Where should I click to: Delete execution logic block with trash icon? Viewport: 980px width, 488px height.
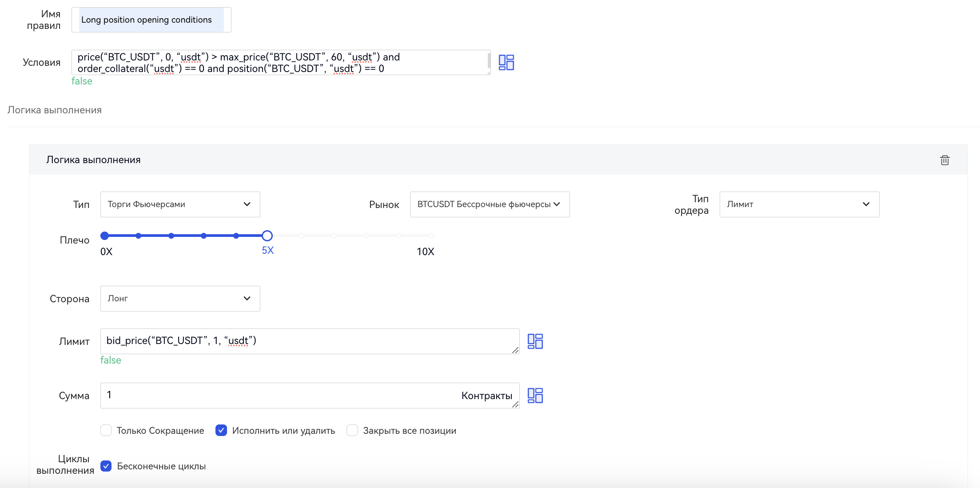click(x=944, y=160)
